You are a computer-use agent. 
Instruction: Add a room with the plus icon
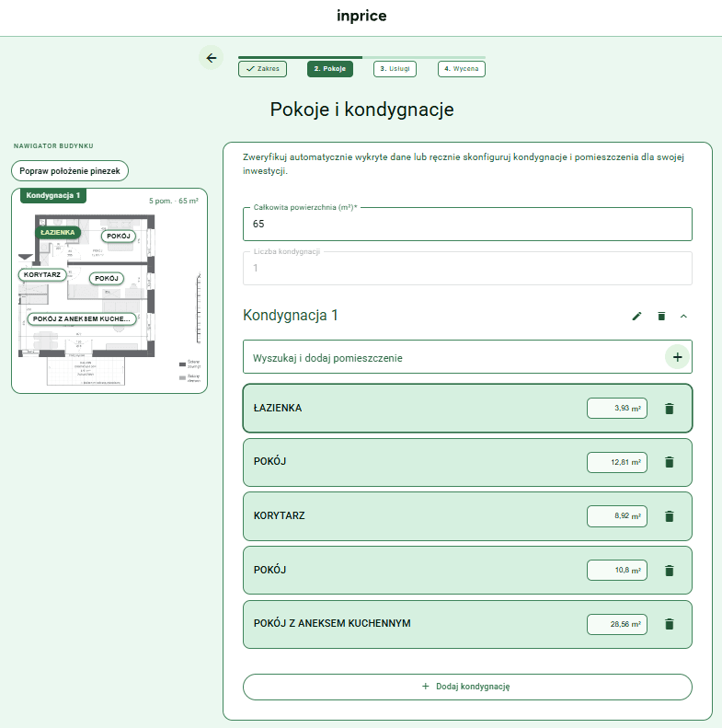point(678,357)
